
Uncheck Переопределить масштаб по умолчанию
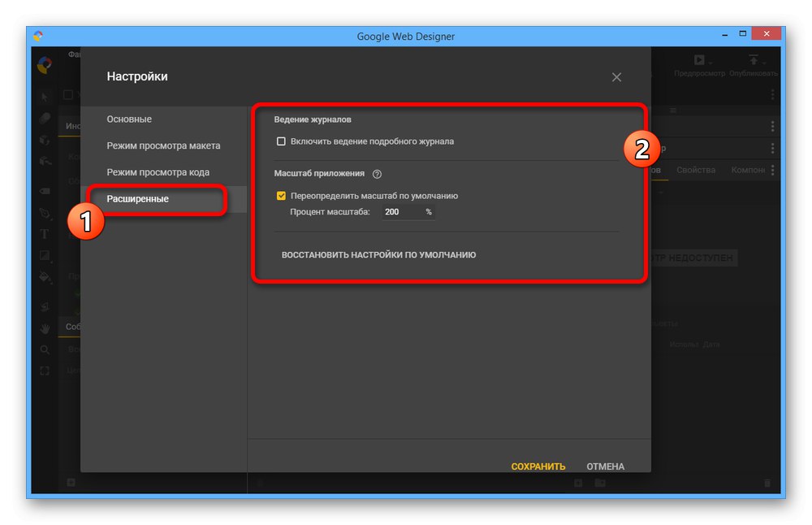tap(281, 196)
